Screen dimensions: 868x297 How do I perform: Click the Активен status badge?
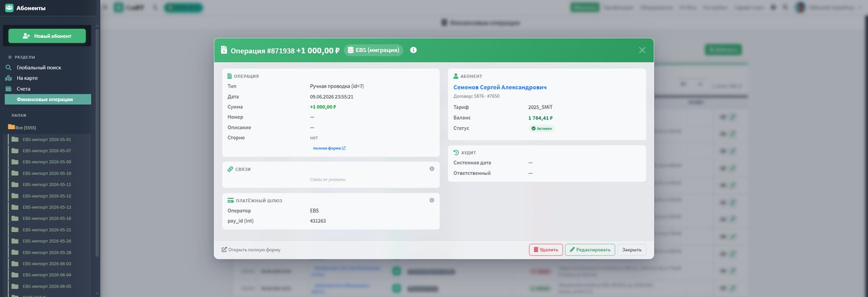point(541,128)
